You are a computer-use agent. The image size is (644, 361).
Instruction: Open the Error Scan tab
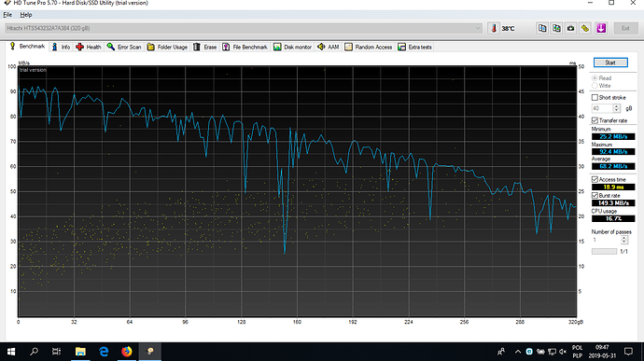(124, 47)
